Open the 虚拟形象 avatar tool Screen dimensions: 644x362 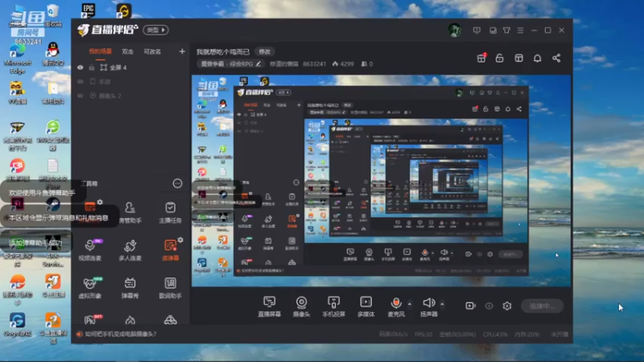pos(90,288)
